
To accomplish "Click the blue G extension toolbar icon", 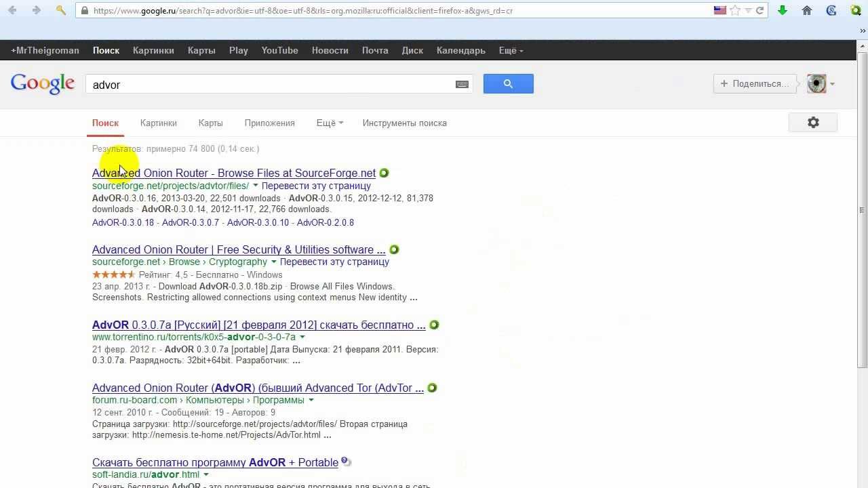I will click(831, 10).
